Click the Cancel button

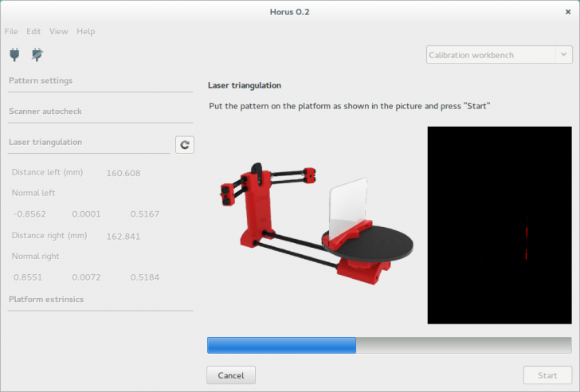[x=231, y=375]
